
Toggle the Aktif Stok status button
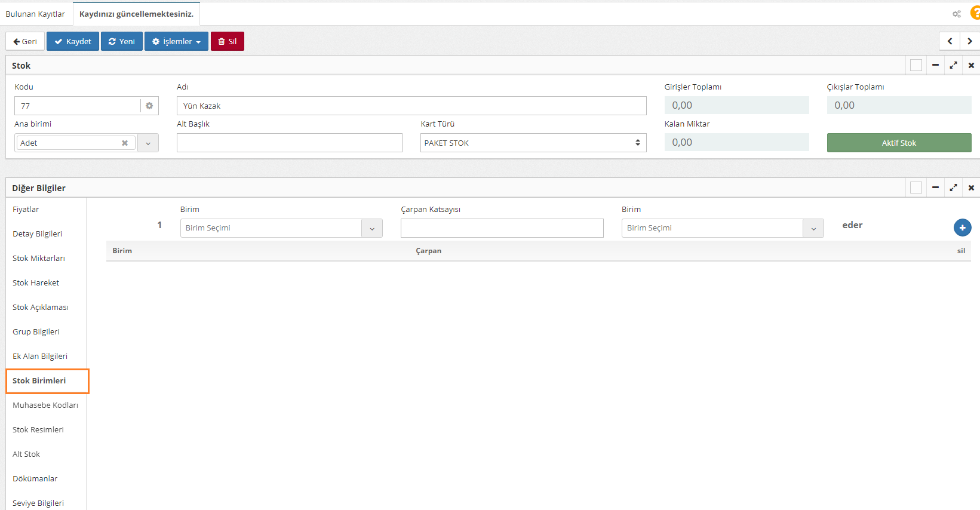coord(899,143)
